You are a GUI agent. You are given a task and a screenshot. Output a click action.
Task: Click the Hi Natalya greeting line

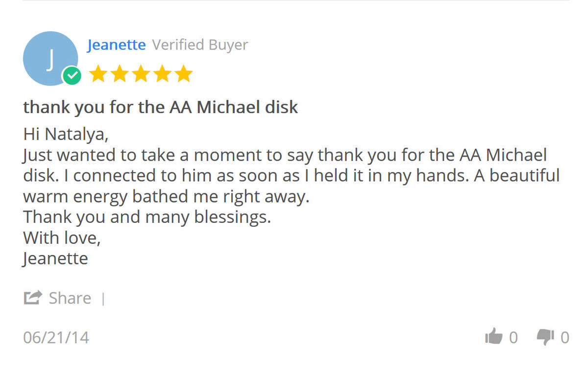66,134
